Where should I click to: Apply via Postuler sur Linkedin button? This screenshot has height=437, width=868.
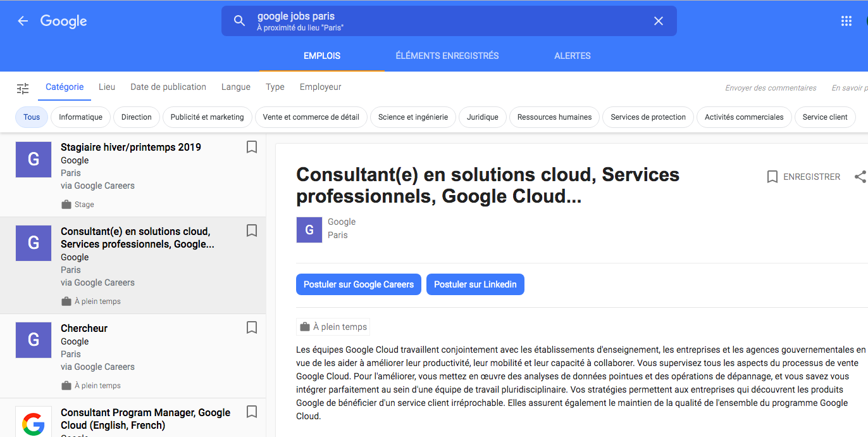tap(475, 284)
